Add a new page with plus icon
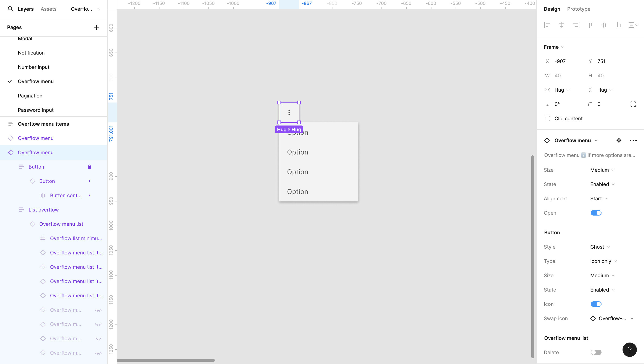644x364 pixels. [x=97, y=27]
